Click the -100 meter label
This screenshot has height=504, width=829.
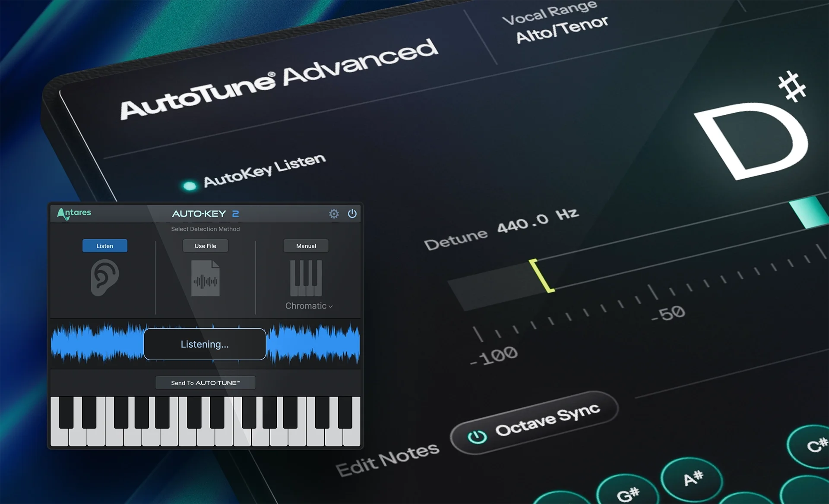tap(494, 356)
